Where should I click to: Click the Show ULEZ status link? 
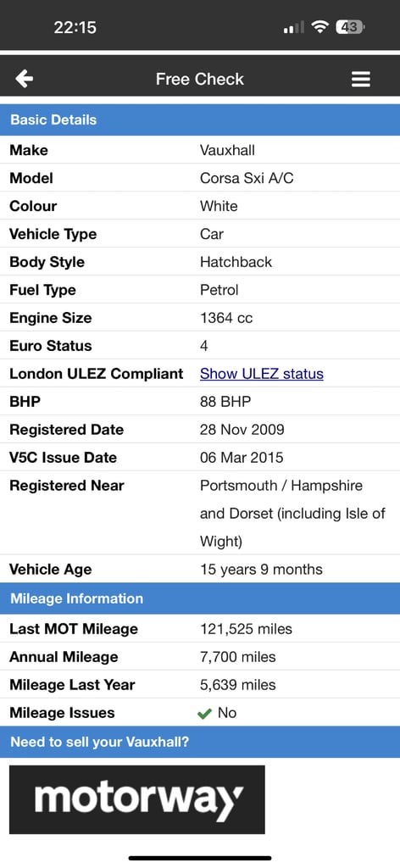point(262,374)
